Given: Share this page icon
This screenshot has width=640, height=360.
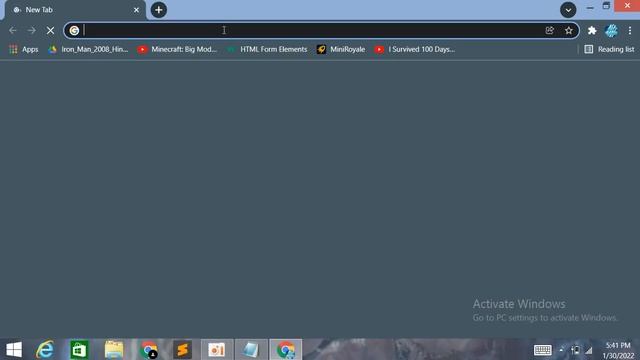Looking at the screenshot, I should (x=549, y=31).
